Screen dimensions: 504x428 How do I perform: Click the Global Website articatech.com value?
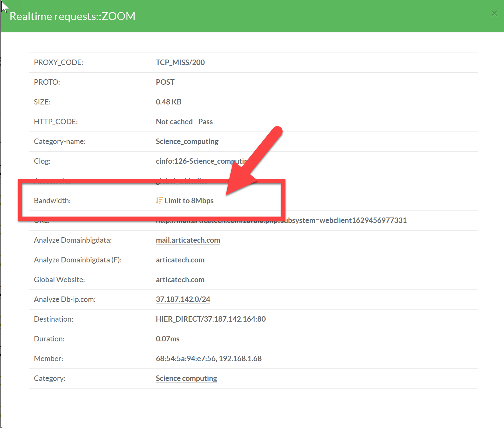(180, 280)
